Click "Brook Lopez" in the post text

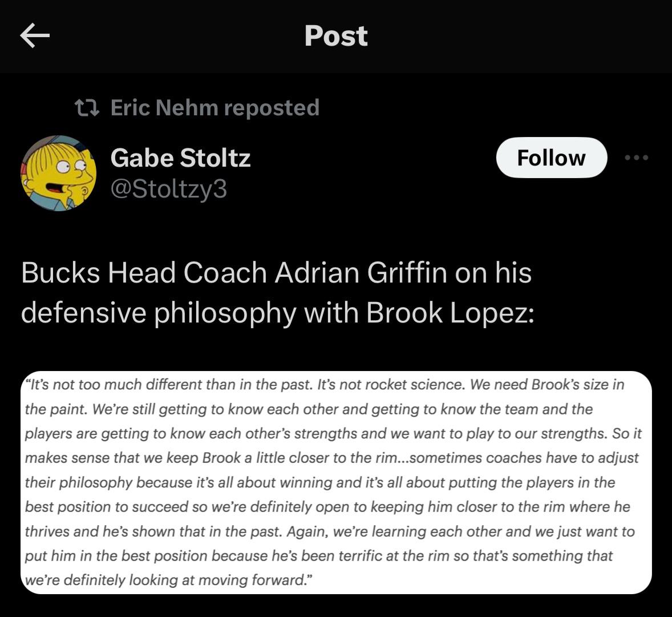447,312
